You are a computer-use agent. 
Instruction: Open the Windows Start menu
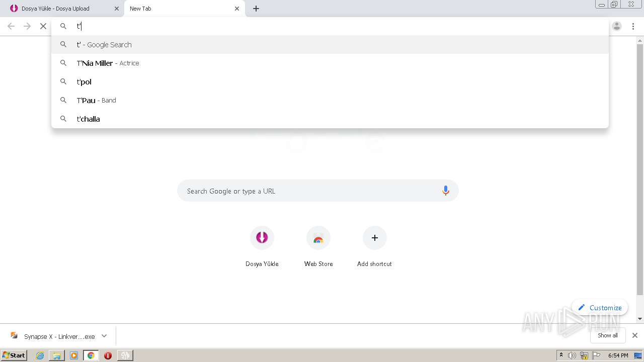[14, 355]
